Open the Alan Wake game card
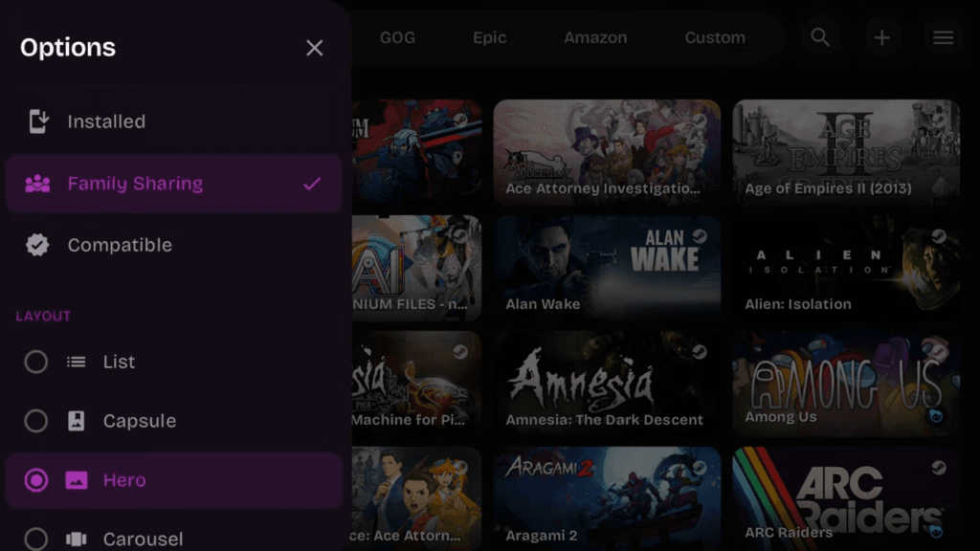980x551 pixels. (607, 268)
